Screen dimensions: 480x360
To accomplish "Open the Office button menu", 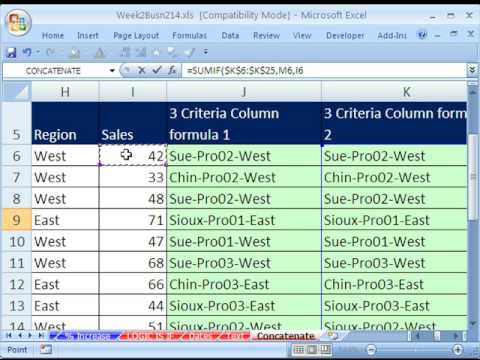I will point(18,23).
